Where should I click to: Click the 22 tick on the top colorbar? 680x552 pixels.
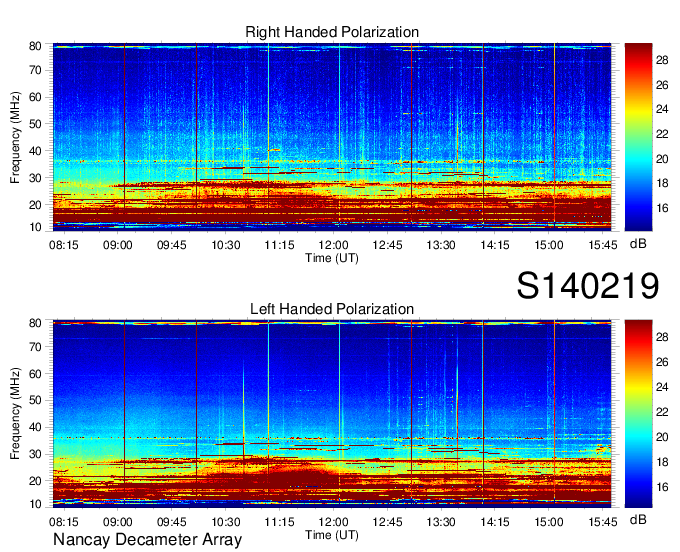[662, 134]
